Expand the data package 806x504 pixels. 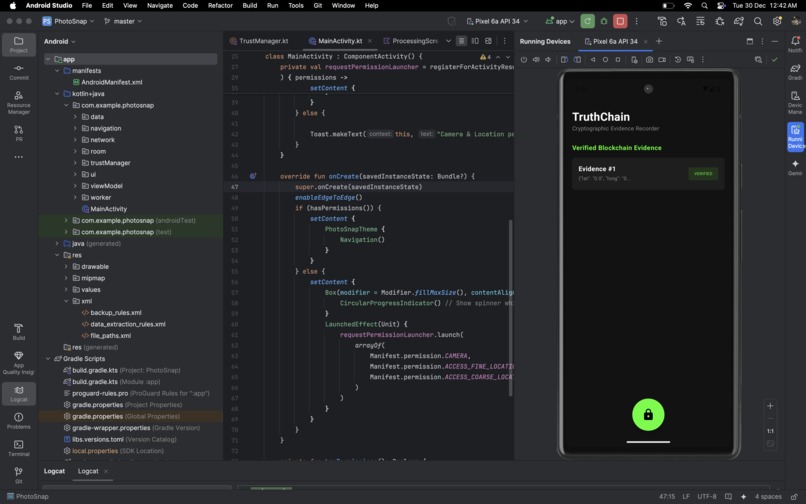pos(75,117)
